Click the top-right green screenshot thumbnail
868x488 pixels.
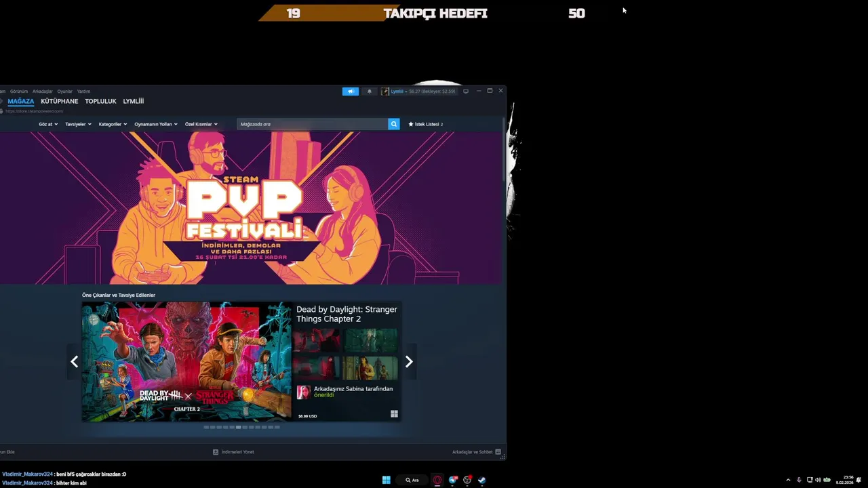(370, 340)
